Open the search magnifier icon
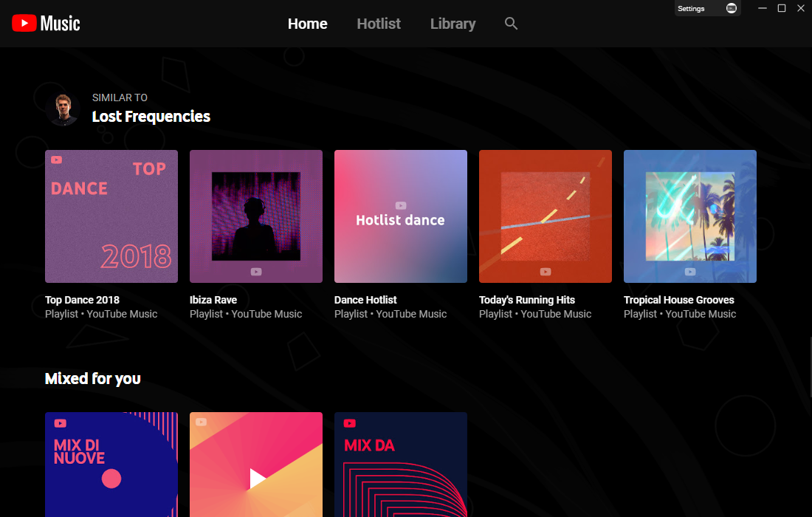Viewport: 812px width, 517px height. click(511, 24)
